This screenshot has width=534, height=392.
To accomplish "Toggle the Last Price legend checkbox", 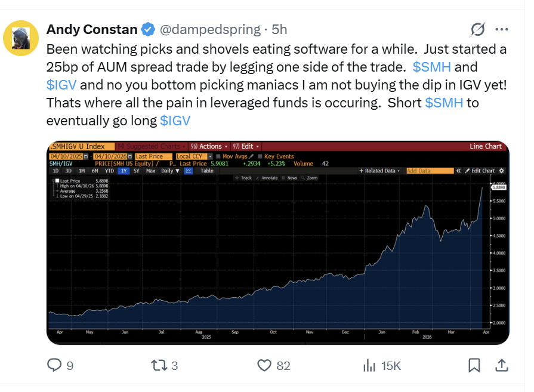I will click(57, 181).
